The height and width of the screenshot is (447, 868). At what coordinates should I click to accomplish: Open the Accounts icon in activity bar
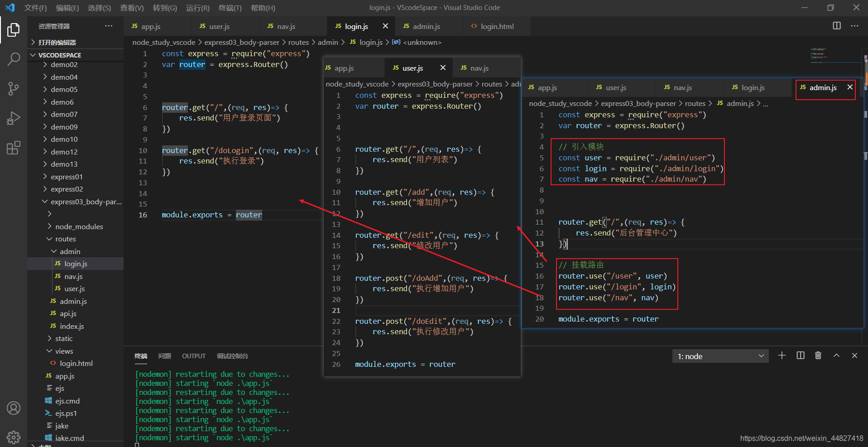(x=14, y=408)
